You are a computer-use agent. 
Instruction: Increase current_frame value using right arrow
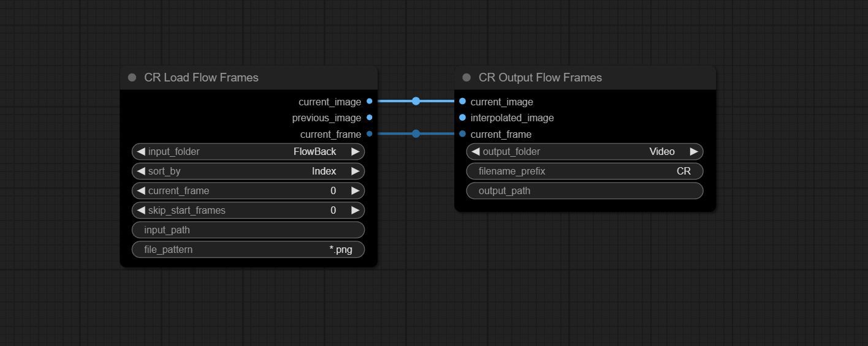pos(355,190)
